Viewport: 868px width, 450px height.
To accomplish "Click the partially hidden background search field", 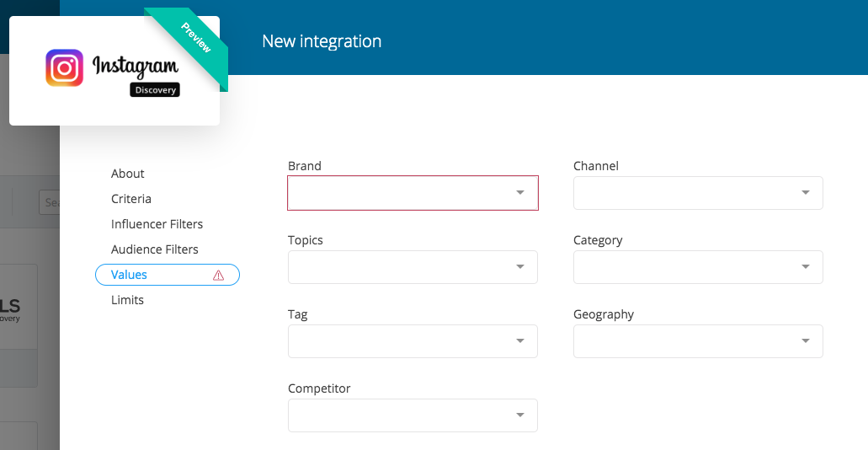I will coord(49,202).
